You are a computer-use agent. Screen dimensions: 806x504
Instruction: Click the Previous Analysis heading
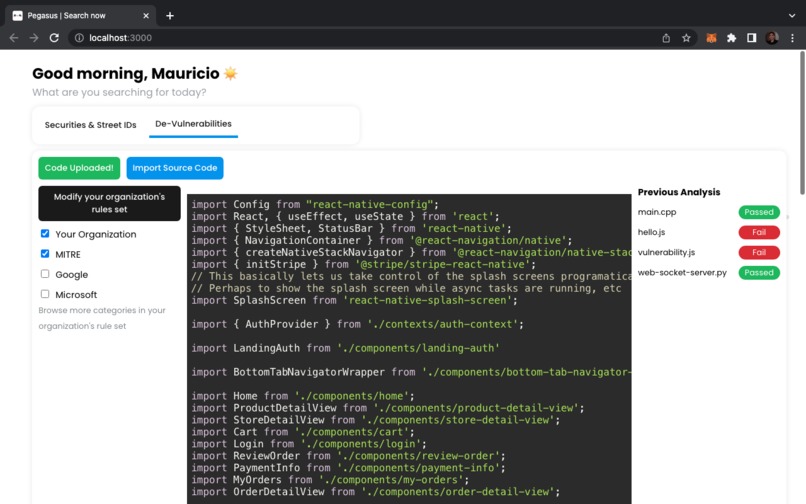coord(679,192)
